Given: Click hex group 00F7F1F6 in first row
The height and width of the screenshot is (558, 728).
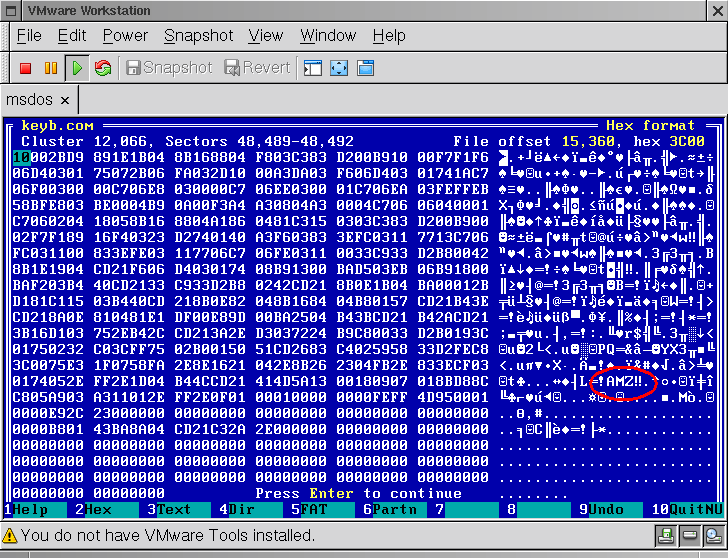Looking at the screenshot, I should [x=453, y=157].
